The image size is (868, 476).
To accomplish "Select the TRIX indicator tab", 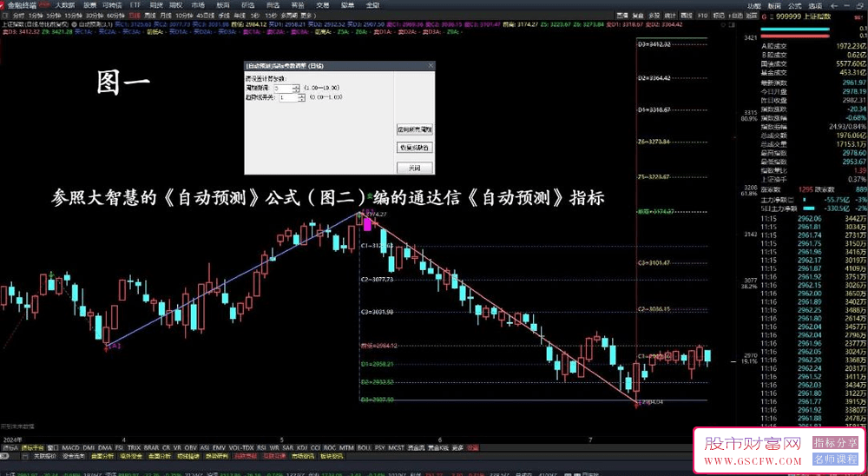I will point(134,447).
